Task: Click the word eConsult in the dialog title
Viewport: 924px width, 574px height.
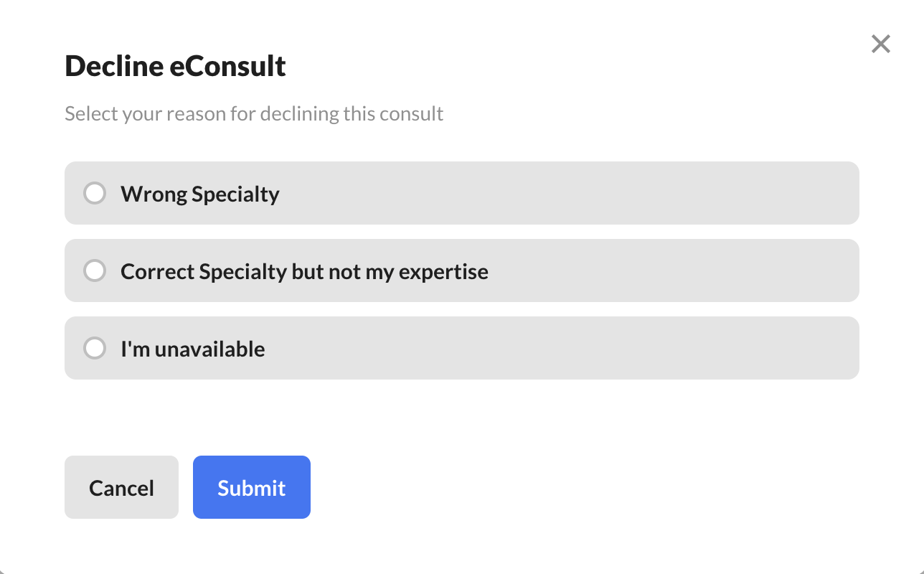Action: pyautogui.click(x=227, y=66)
